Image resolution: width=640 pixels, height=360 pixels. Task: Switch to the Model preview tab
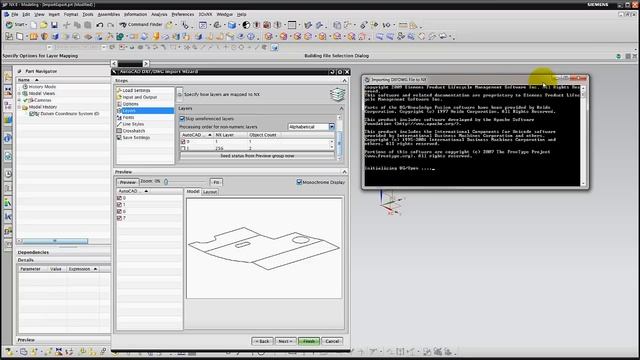[x=193, y=191]
